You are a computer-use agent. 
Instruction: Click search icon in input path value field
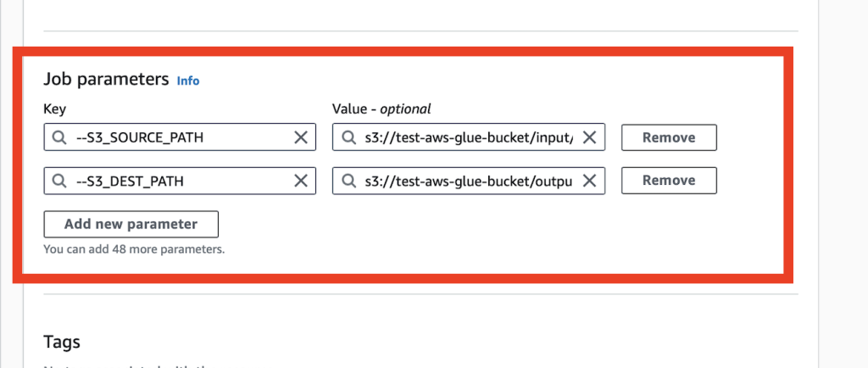[348, 137]
